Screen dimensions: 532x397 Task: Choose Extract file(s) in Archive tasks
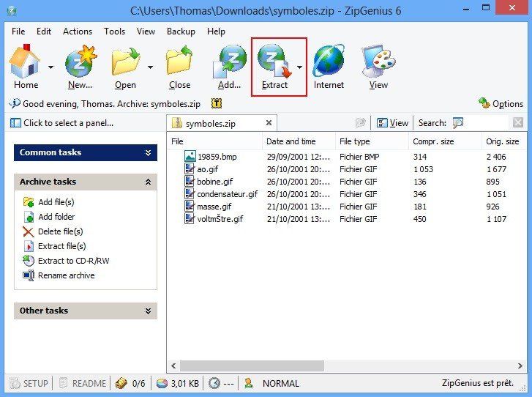pyautogui.click(x=54, y=246)
